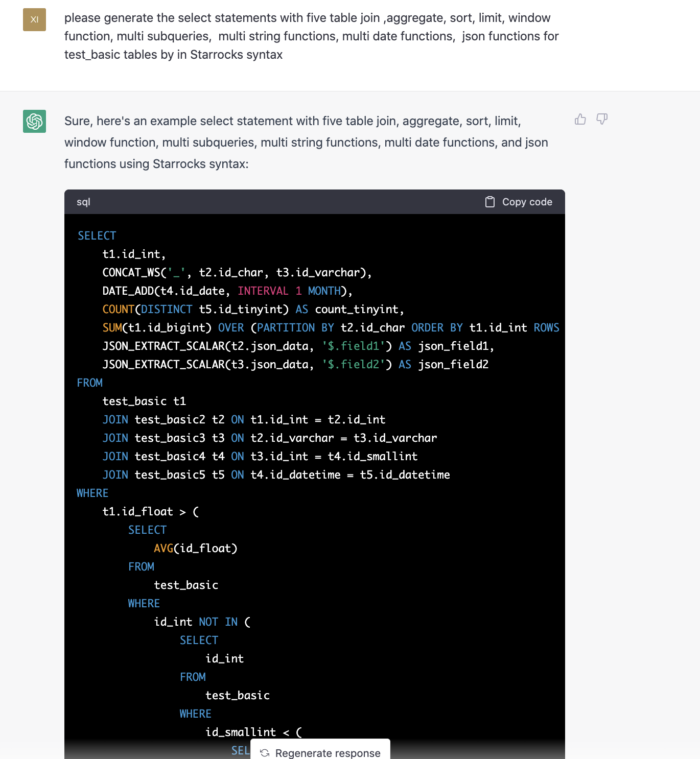Screen dimensions: 700x759
Task: Click the clipboard icon next to Copy code
Action: click(x=489, y=202)
